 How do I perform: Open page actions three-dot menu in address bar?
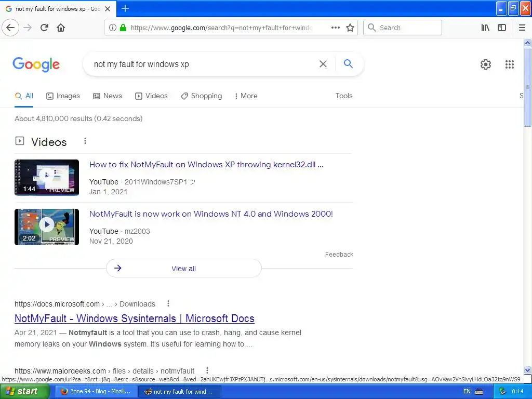(336, 28)
